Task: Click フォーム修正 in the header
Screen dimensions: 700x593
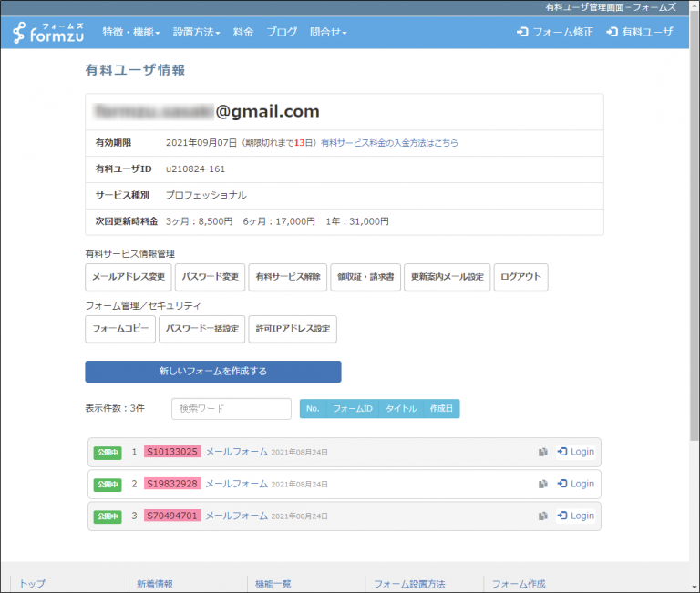Action: pos(555,32)
